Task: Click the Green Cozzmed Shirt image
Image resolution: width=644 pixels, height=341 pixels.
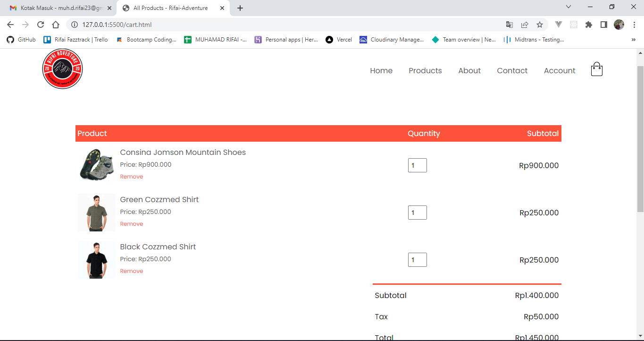Action: coord(97,213)
